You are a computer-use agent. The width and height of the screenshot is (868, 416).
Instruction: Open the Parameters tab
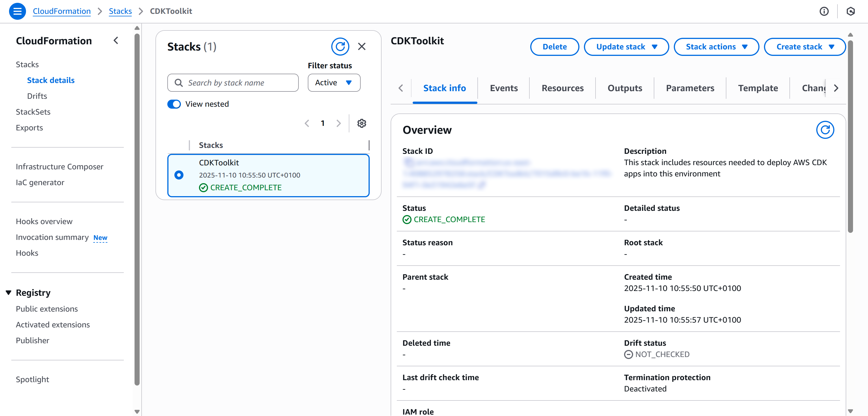click(x=690, y=88)
